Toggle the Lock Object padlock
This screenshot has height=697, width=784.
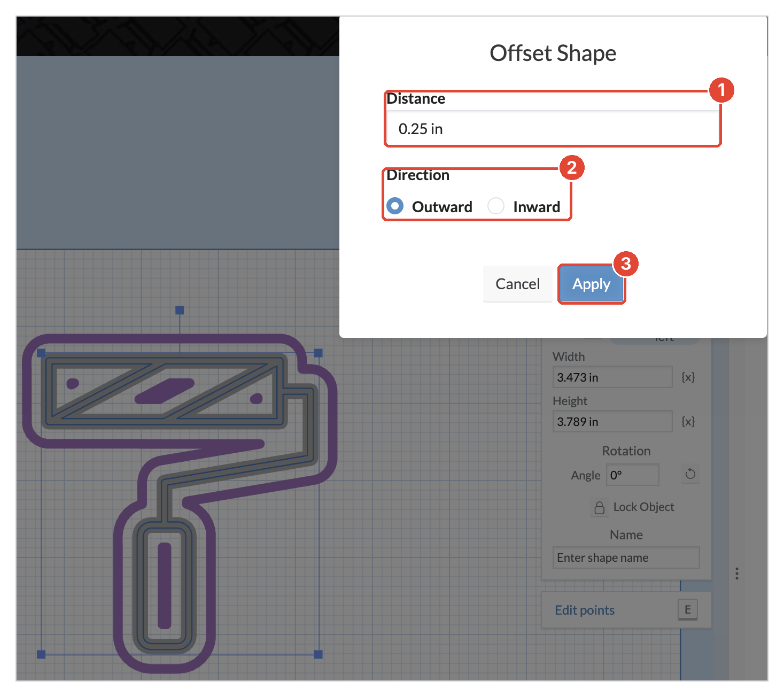pyautogui.click(x=600, y=507)
